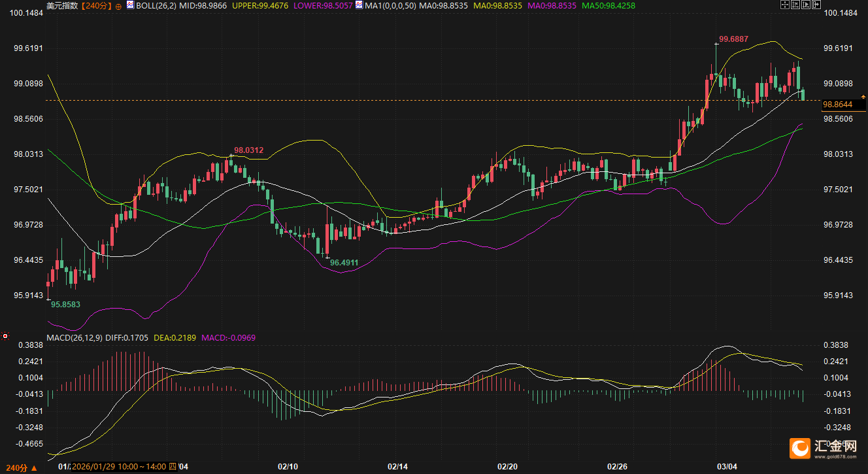Viewport: 868px width, 474px height.
Task: Click the 03/04 date on the time axis
Action: (x=727, y=467)
